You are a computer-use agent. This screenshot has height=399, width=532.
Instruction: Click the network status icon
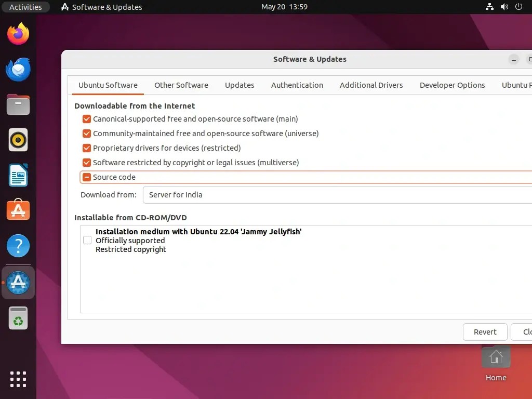[x=489, y=7]
